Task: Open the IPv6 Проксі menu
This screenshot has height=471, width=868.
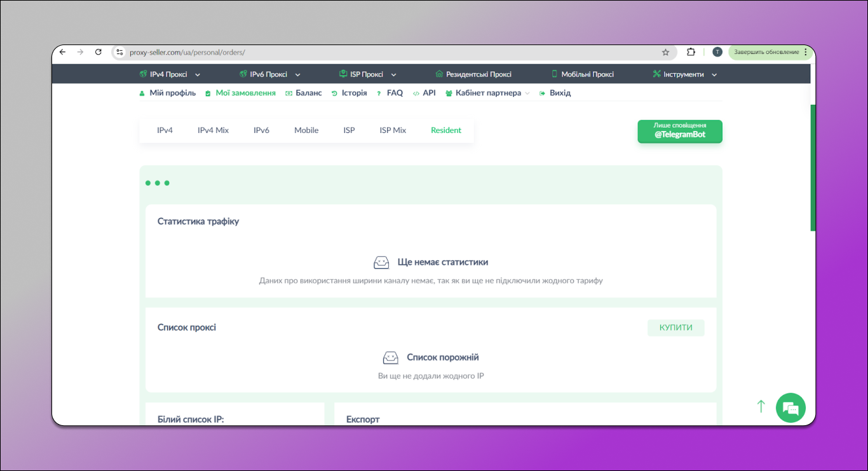Action: (x=269, y=74)
